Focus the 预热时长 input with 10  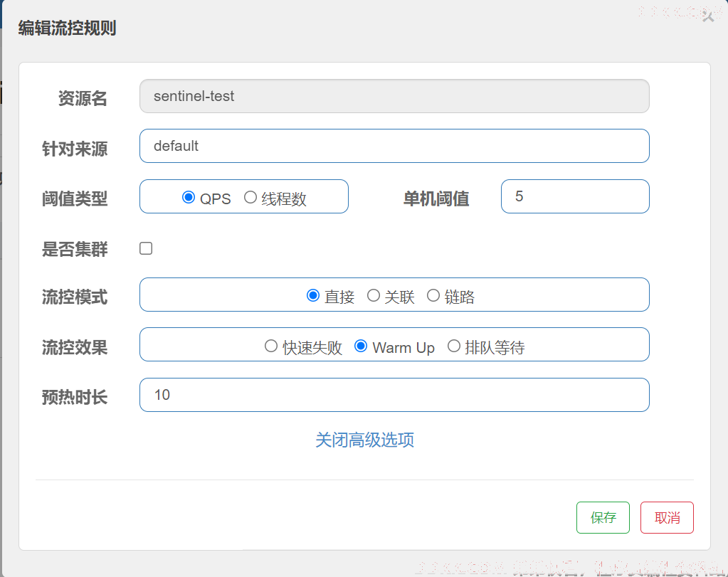(x=394, y=395)
